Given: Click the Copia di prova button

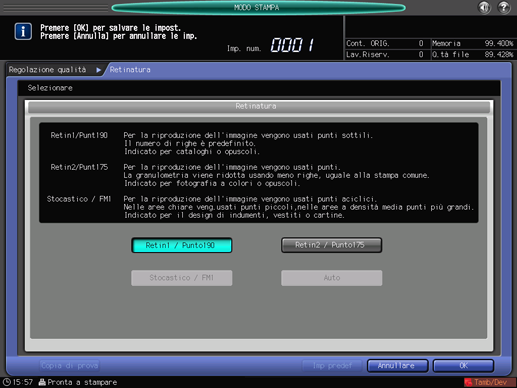Looking at the screenshot, I should [x=69, y=366].
